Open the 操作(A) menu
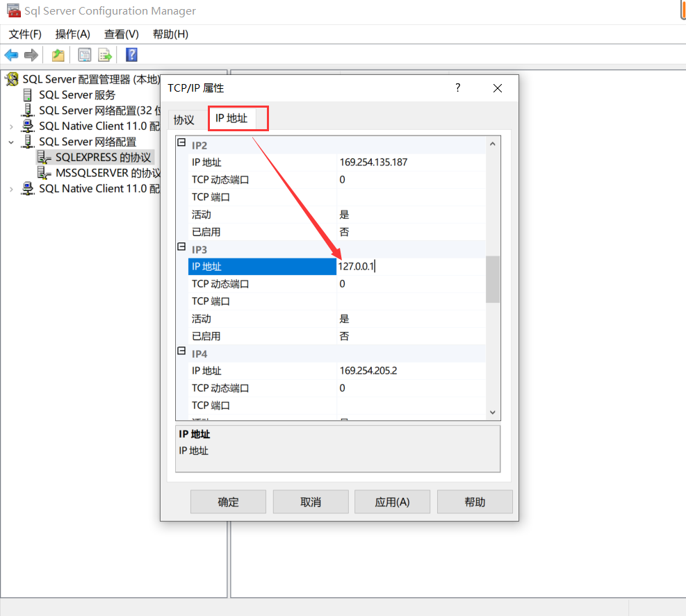Image resolution: width=686 pixels, height=616 pixels. coord(72,34)
